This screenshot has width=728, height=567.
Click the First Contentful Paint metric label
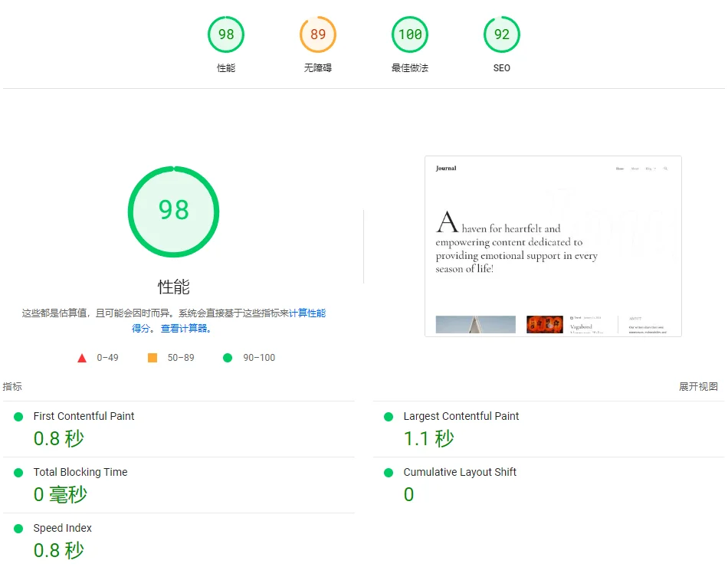pos(84,416)
